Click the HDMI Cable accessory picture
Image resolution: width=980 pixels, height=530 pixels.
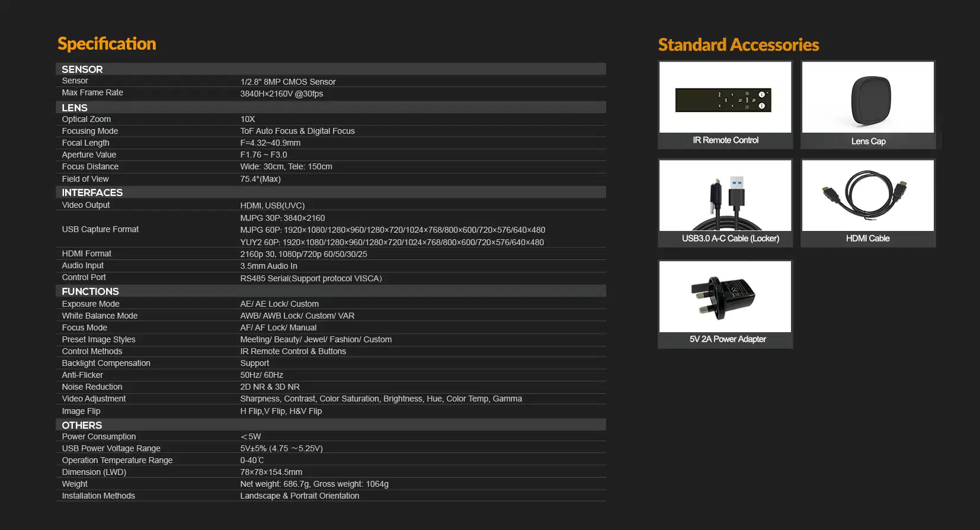click(x=868, y=196)
